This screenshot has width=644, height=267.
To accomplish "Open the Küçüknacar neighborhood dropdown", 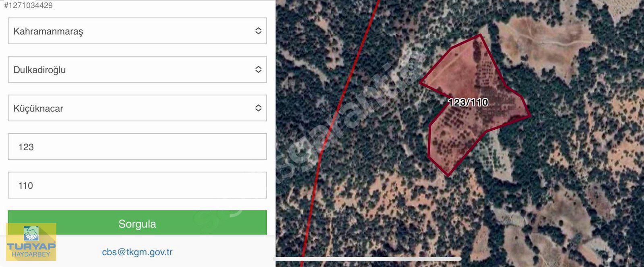I will (137, 108).
